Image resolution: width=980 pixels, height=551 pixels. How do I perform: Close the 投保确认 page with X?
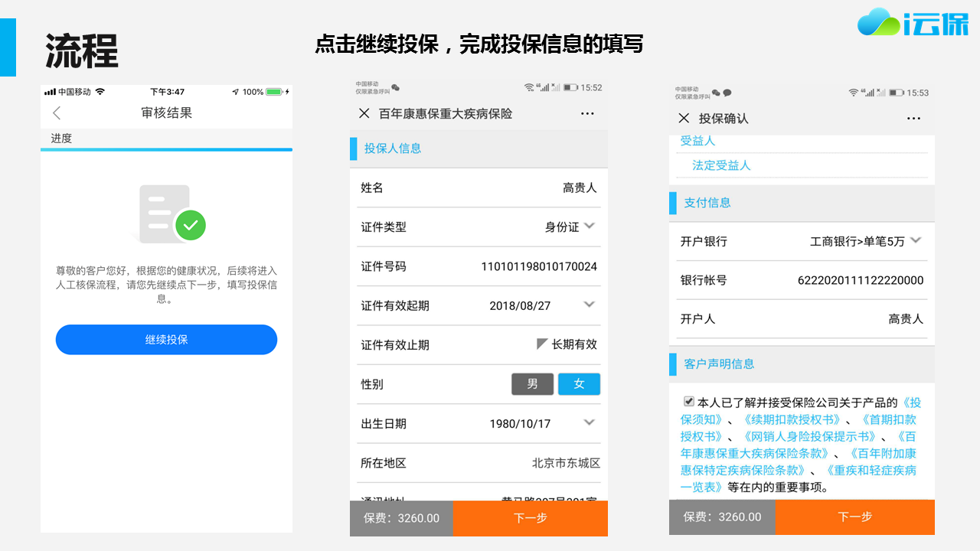point(684,118)
